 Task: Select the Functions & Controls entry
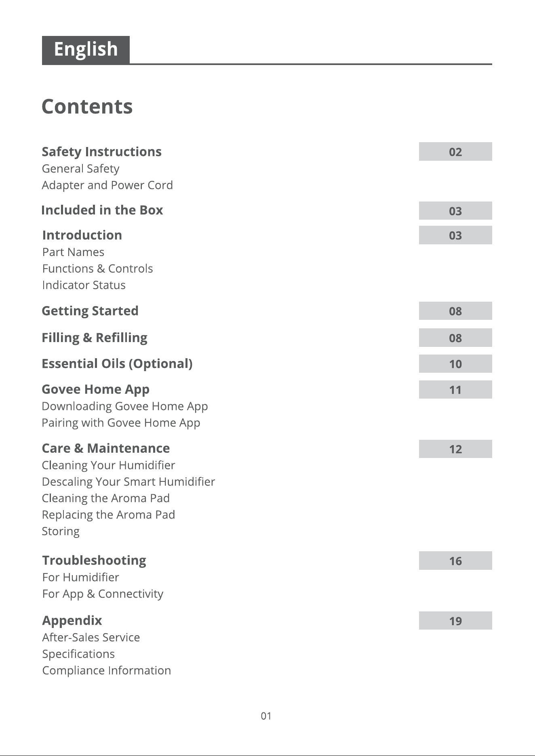point(98,269)
